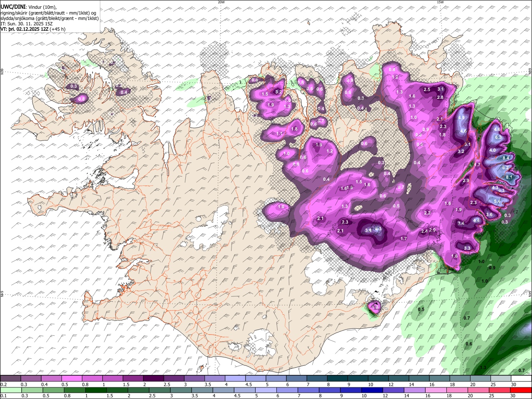Click the 6.3 precipitation value on the map
This screenshot has width=532, height=399.
point(499,137)
